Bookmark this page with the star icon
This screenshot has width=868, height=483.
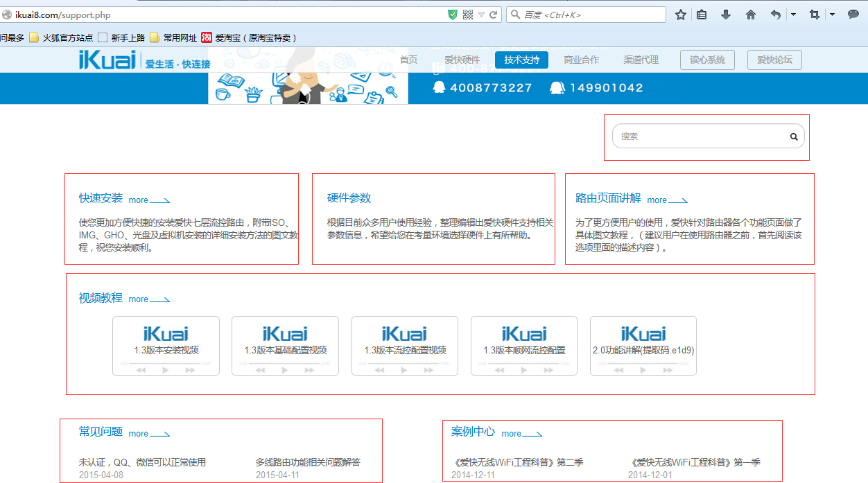click(681, 15)
